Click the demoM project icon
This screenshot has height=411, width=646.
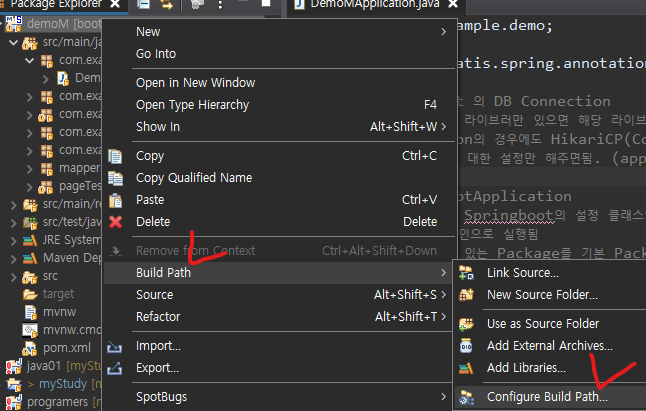click(14, 24)
